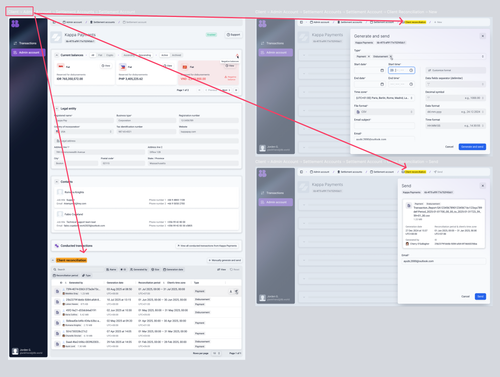
Task: Open the Date format dropdown
Action: 456,112
